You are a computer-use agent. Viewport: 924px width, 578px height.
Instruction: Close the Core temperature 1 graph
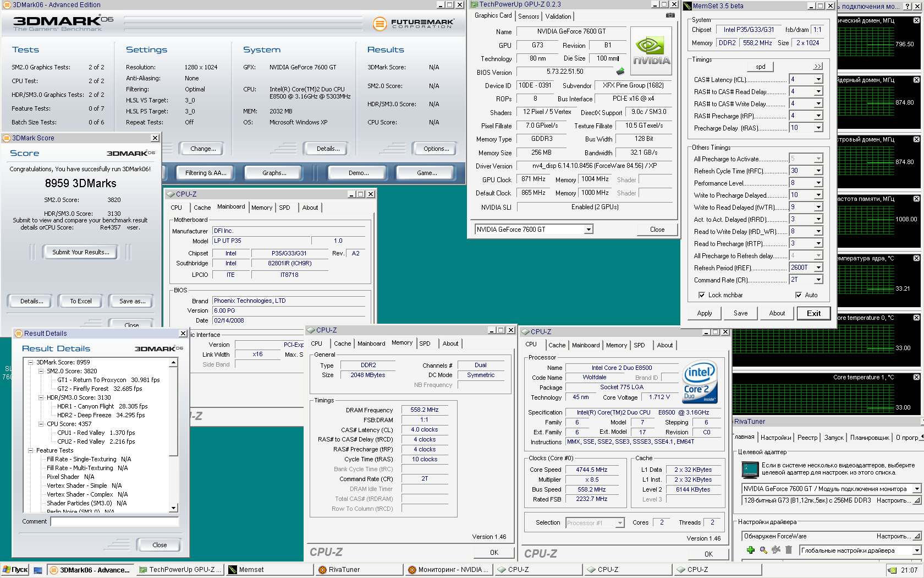916,377
